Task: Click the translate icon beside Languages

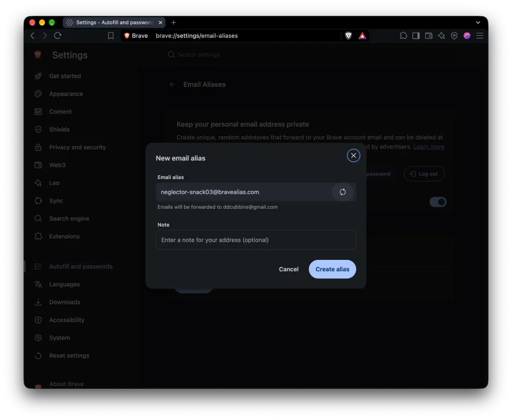Action: click(38, 284)
